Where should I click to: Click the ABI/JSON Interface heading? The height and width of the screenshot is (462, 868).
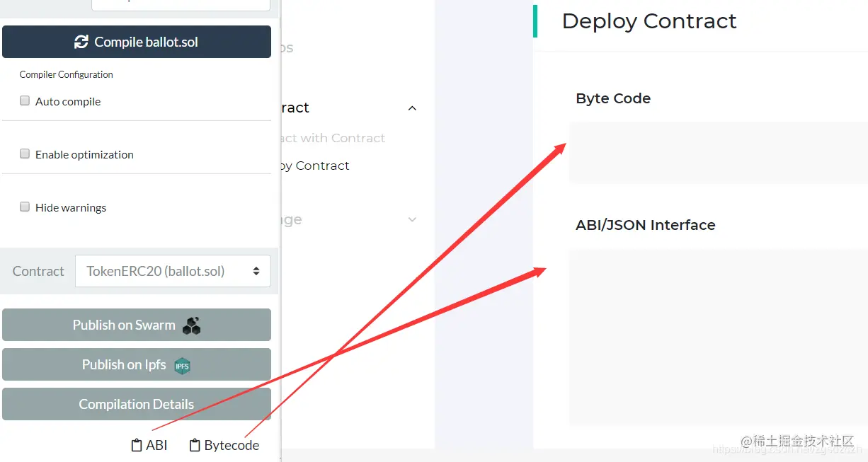[x=646, y=225]
